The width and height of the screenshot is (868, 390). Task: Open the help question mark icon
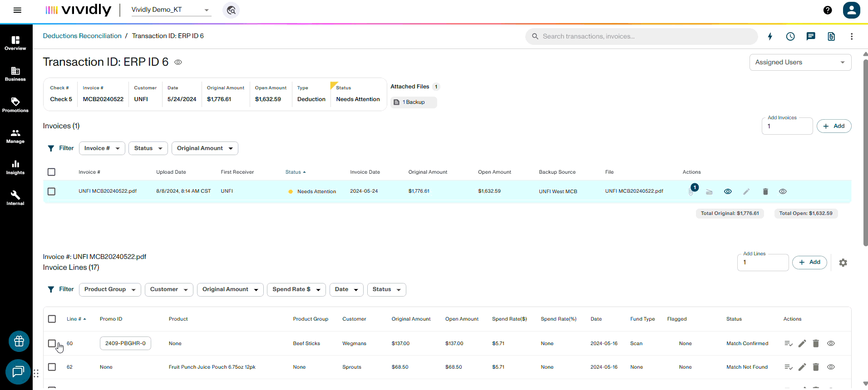coord(828,10)
